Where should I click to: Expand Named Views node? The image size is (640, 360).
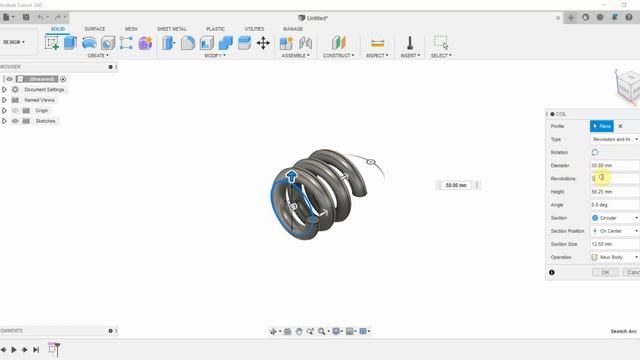point(4,100)
